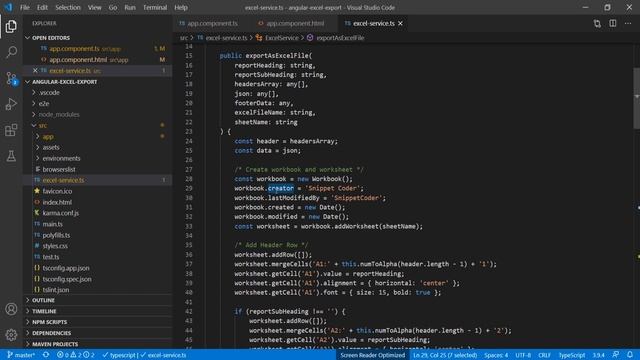Open the Manage gear settings
640x360 pixels.
[x=11, y=335]
